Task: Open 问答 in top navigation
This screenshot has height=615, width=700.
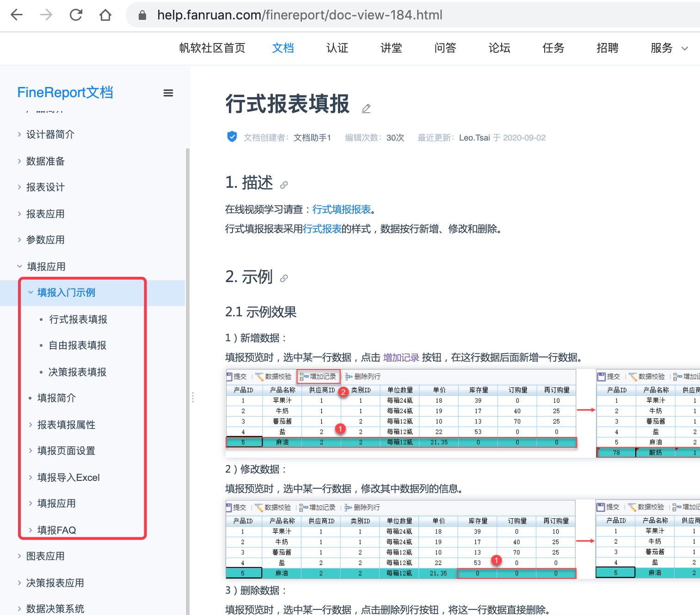Action: pos(445,48)
